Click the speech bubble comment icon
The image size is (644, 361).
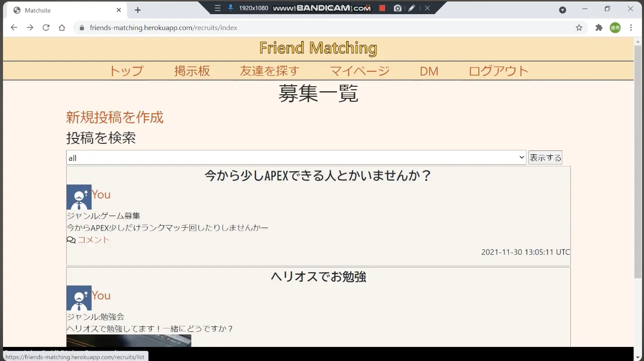tap(71, 240)
